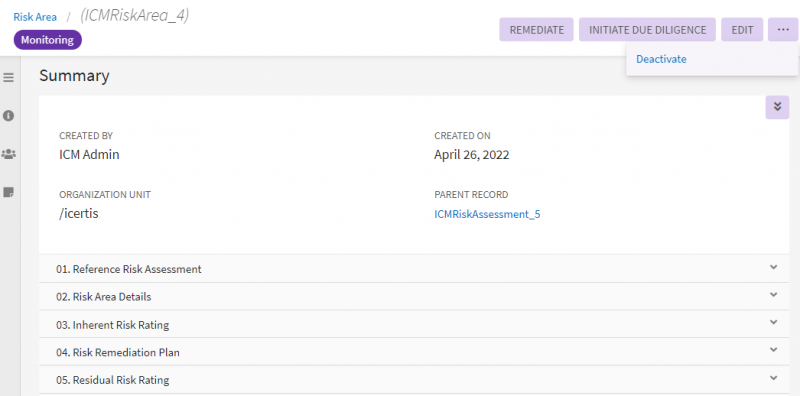Expand 03. Inherent Risk Rating chevron
Screen dimensions: 800x396
tap(773, 322)
